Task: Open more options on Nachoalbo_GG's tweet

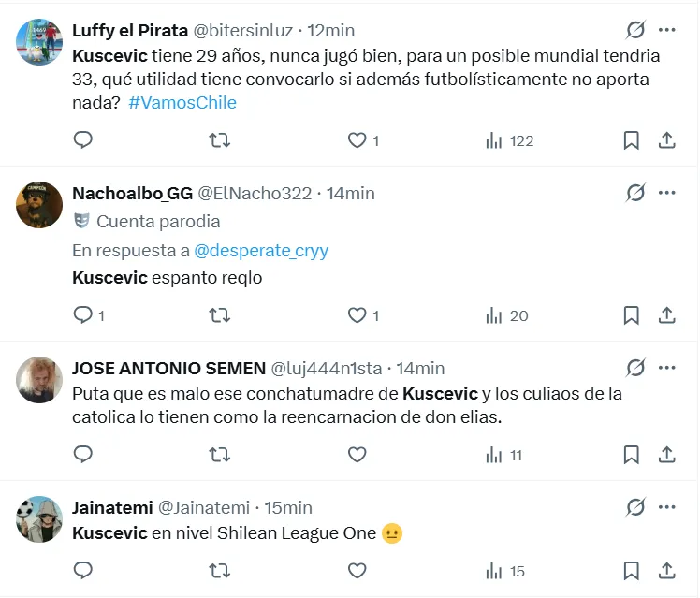Action: pyautogui.click(x=667, y=193)
